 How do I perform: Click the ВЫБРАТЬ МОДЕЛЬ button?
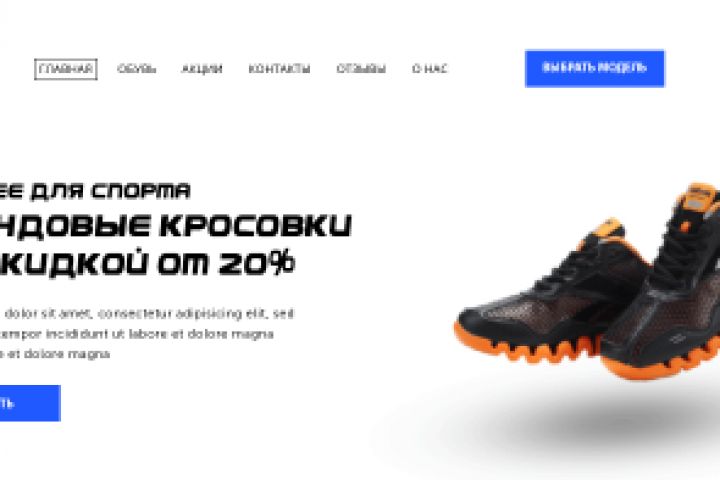(x=595, y=68)
